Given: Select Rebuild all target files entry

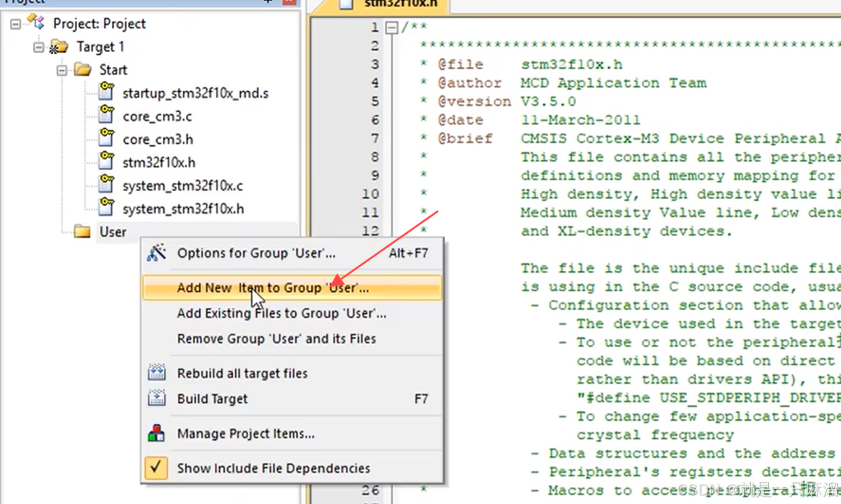Looking at the screenshot, I should 292,373.
